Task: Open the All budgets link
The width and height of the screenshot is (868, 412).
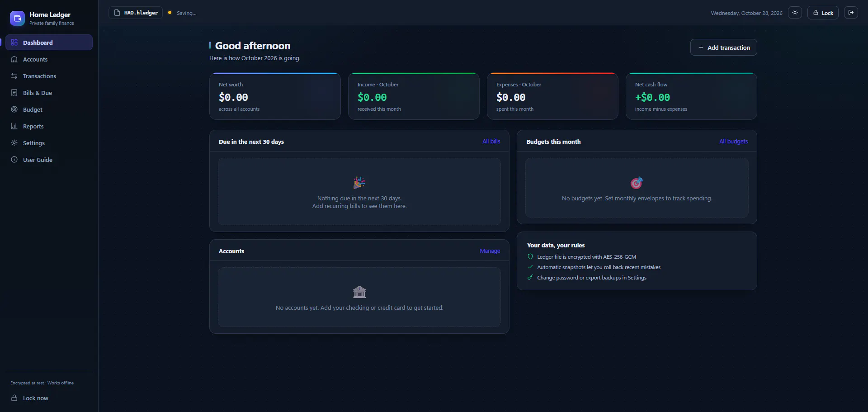Action: pos(733,142)
